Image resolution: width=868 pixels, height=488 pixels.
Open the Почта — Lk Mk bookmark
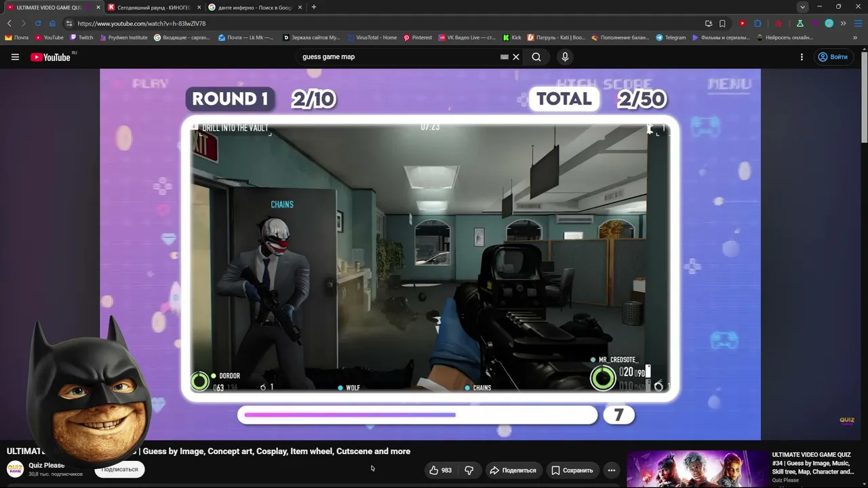tap(245, 38)
